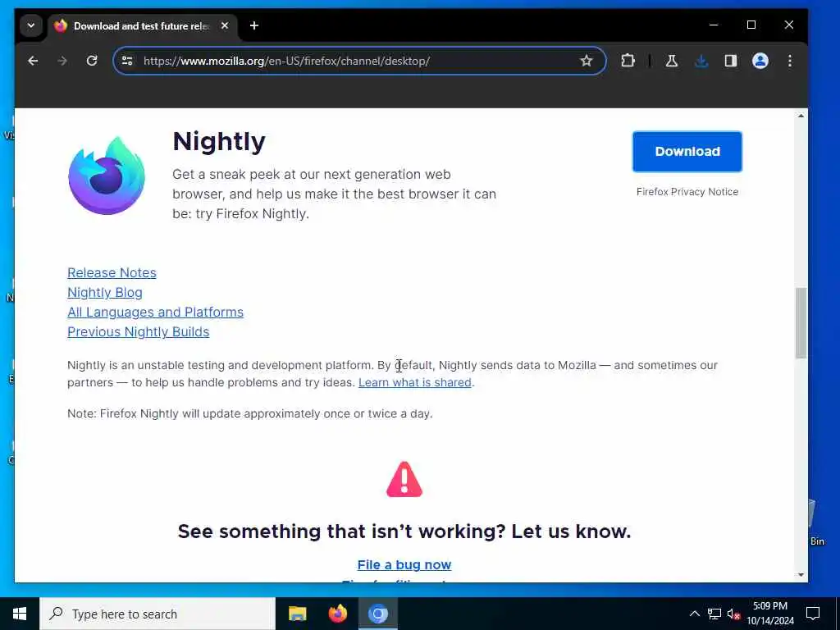Open the Nightly Blog link
This screenshot has width=840, height=630.
pyautogui.click(x=104, y=293)
